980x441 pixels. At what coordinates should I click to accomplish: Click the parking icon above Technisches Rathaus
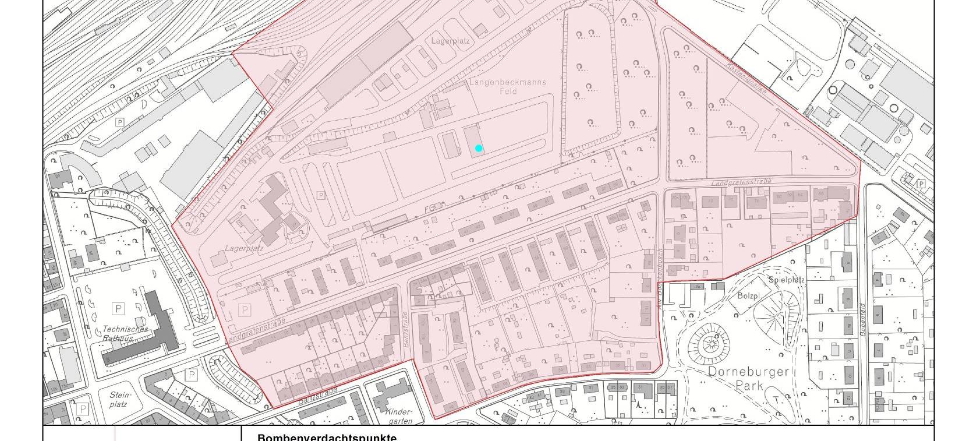click(119, 308)
